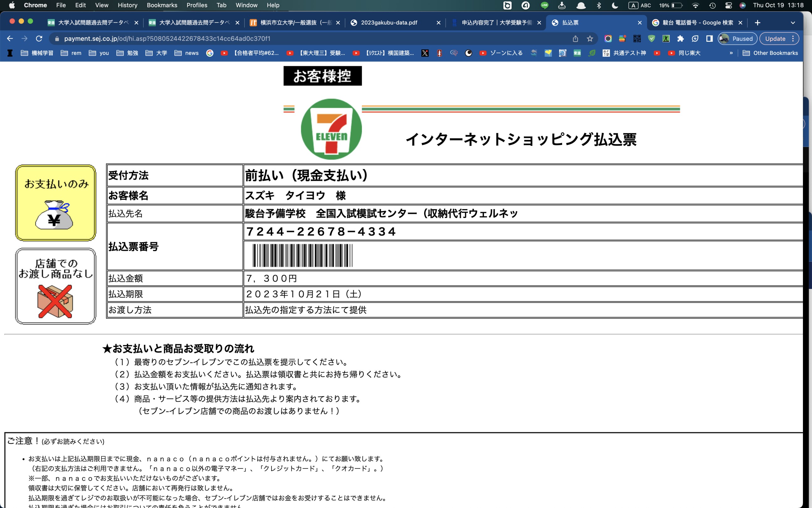The image size is (812, 508).
Task: Open the Extensions puzzle piece menu
Action: click(680, 39)
